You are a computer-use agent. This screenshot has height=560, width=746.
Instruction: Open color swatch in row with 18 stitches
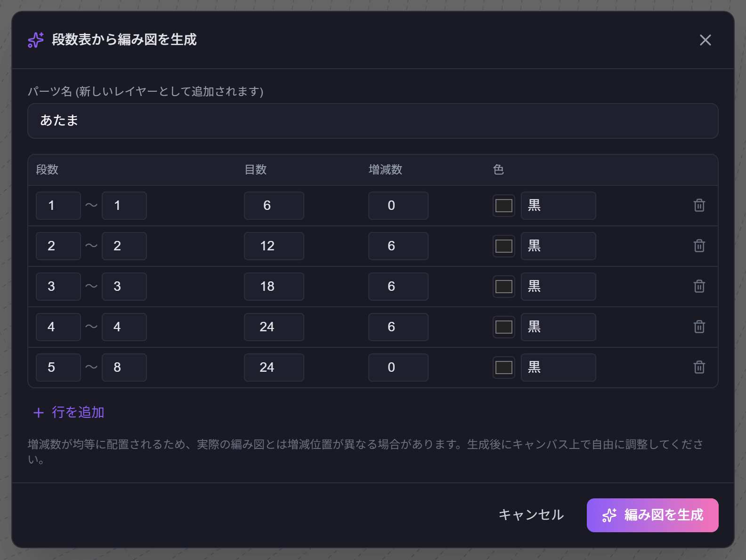pyautogui.click(x=503, y=287)
